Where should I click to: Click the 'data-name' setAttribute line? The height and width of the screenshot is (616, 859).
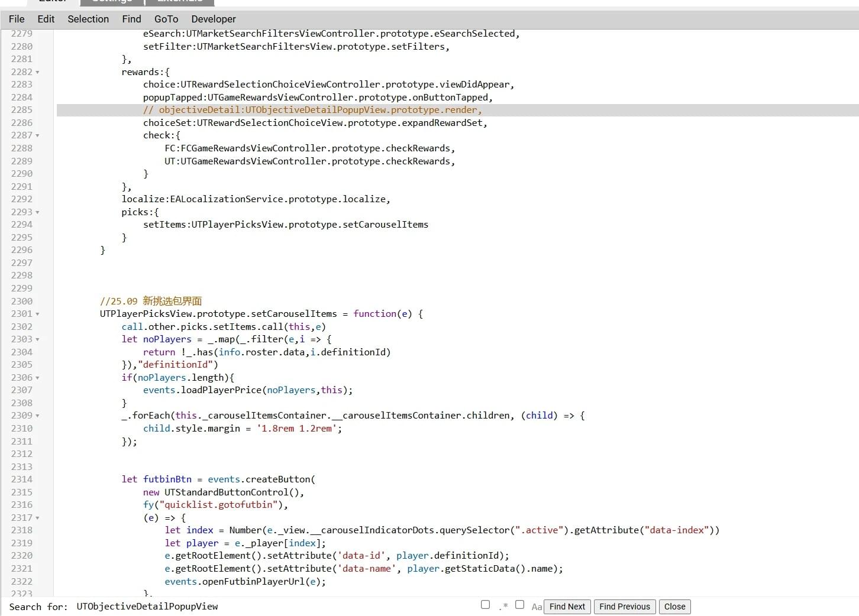click(364, 569)
